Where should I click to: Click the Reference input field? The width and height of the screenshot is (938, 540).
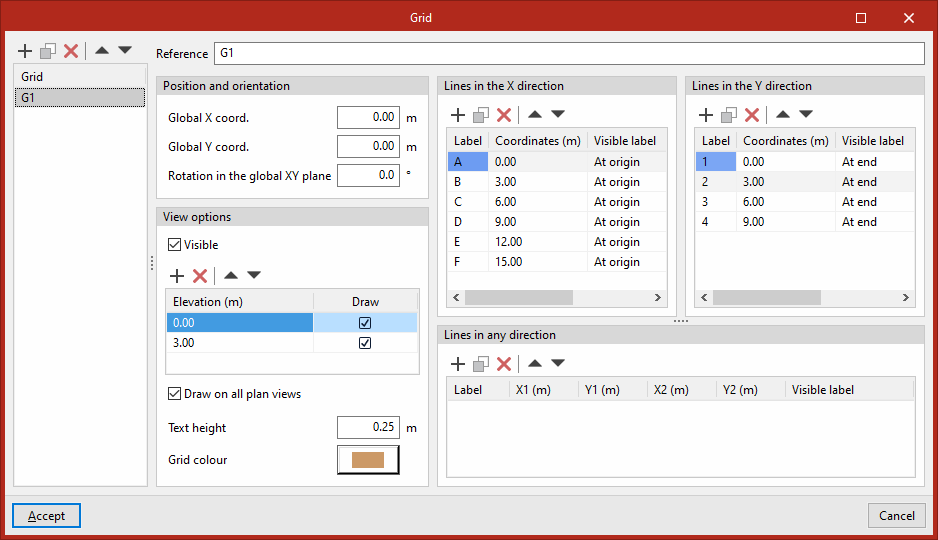click(x=569, y=53)
